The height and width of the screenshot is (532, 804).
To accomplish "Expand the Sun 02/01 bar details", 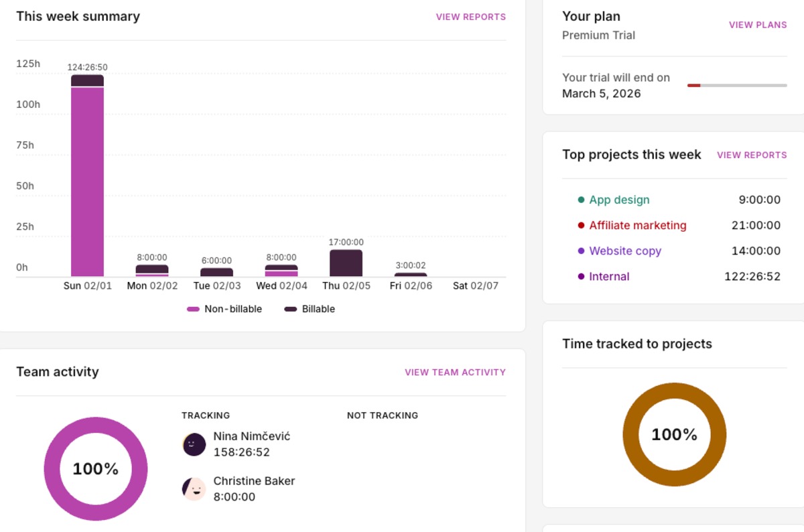I will coord(88,174).
